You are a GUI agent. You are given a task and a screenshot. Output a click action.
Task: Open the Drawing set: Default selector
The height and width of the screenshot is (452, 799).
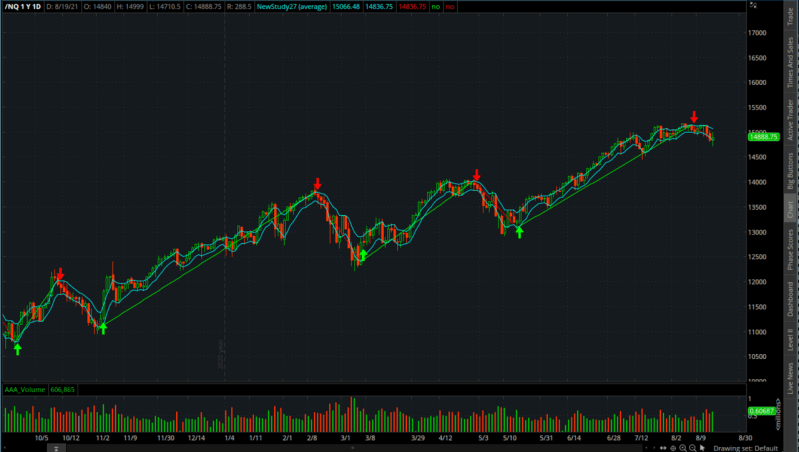point(745,448)
